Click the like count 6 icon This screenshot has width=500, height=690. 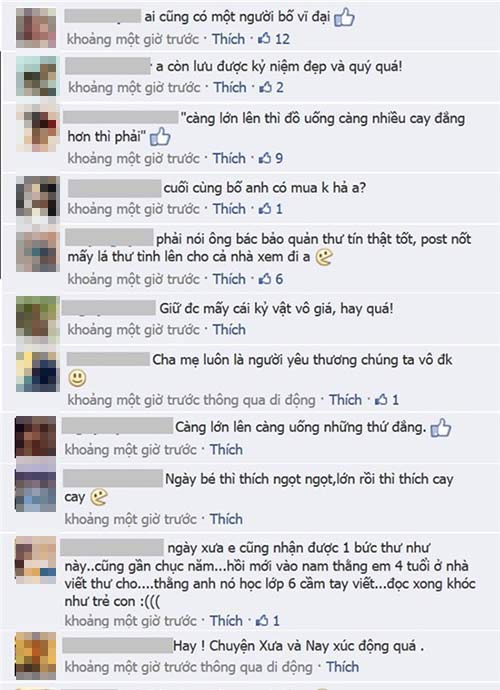[270, 279]
